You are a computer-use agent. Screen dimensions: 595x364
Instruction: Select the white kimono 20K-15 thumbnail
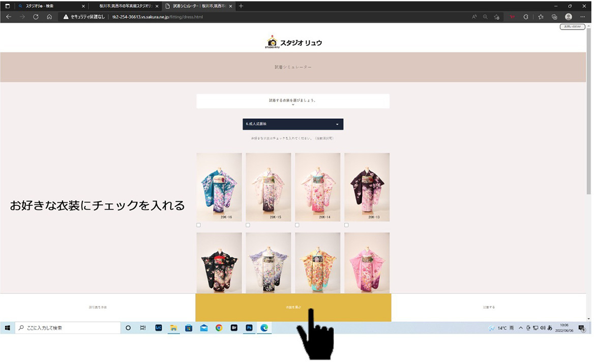[x=269, y=187]
